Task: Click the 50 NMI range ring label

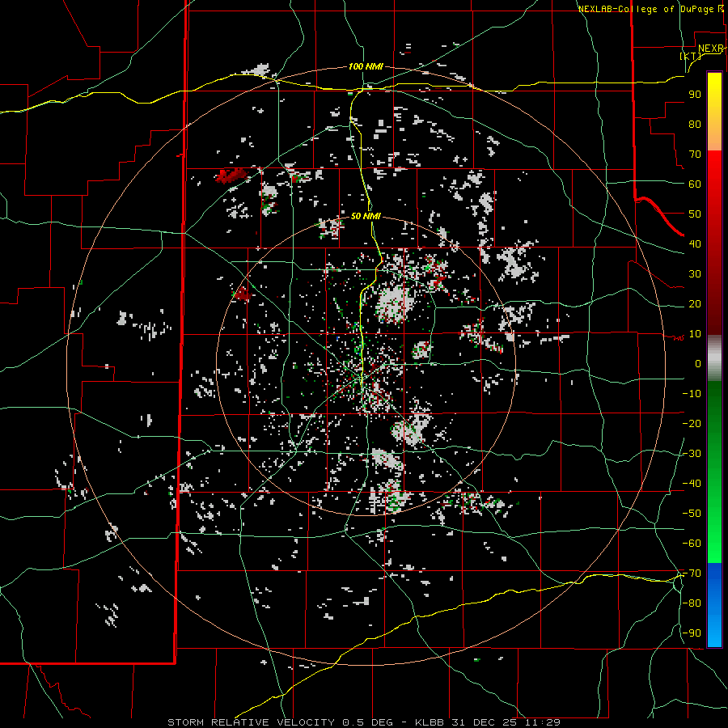Action: pyautogui.click(x=366, y=216)
